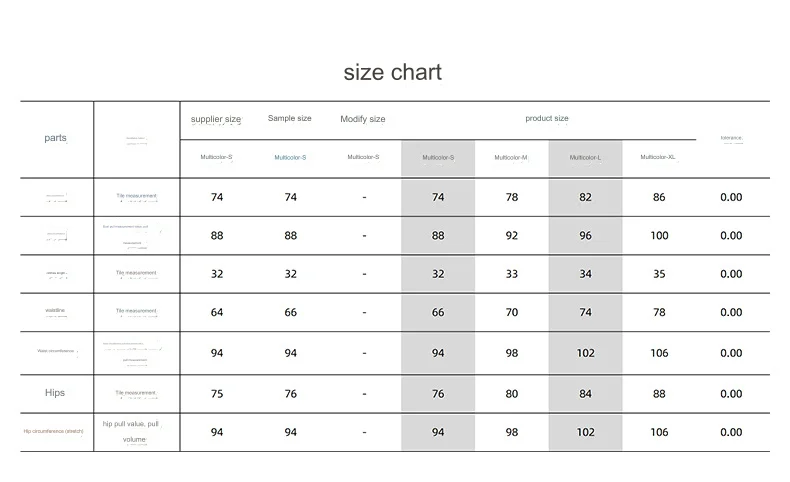Click the 'Modify size' column header
Screen dimensions: 790x482
pos(363,119)
